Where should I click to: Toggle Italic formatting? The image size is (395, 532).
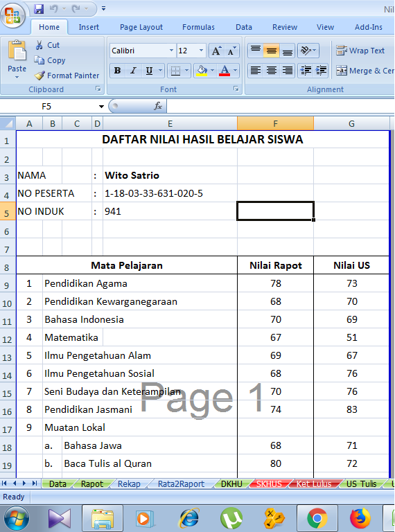point(133,71)
